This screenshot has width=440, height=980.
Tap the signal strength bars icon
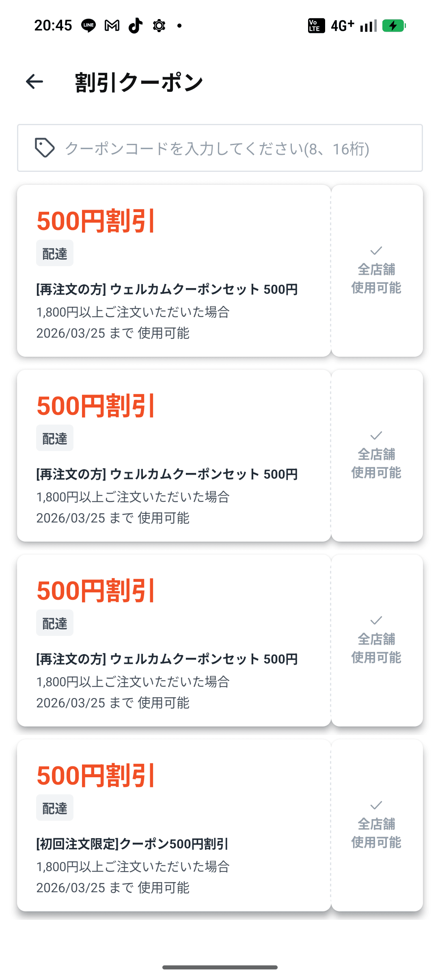[x=368, y=26]
